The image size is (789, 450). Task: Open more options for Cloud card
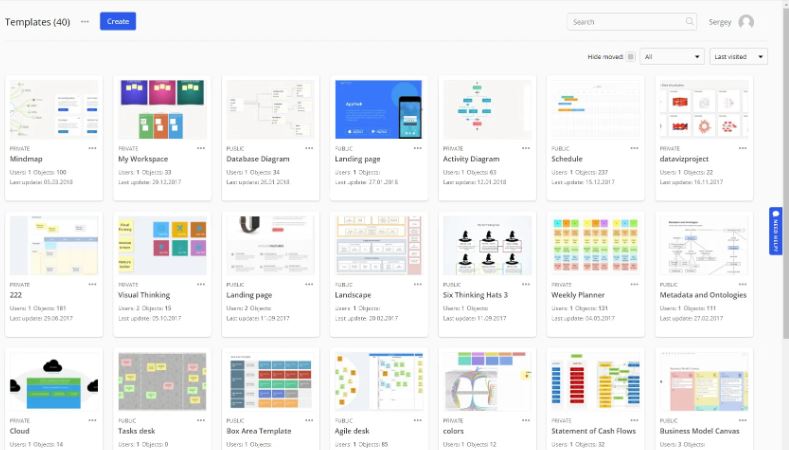92,420
